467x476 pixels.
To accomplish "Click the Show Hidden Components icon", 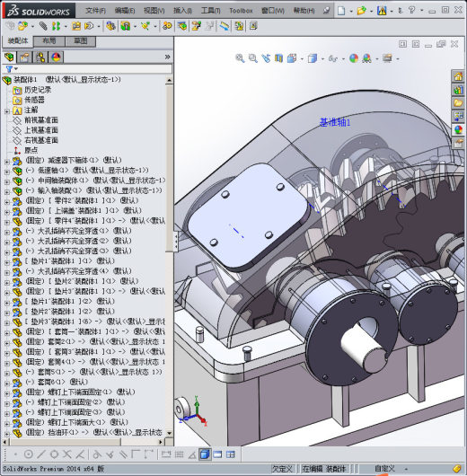I will pos(110,26).
